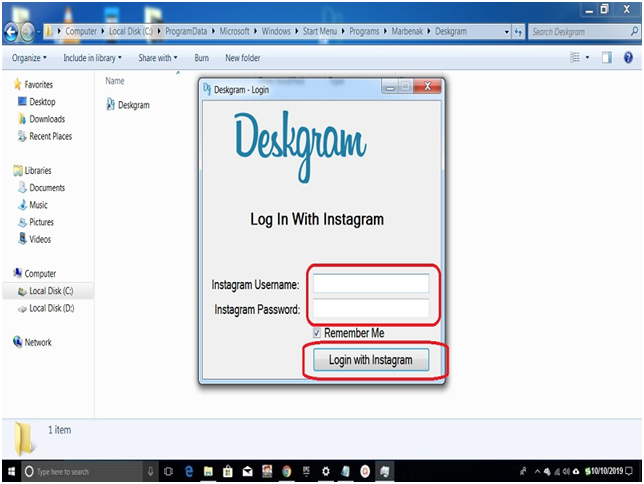Click the search magnifier icon
This screenshot has width=644, height=484.
pyautogui.click(x=634, y=31)
